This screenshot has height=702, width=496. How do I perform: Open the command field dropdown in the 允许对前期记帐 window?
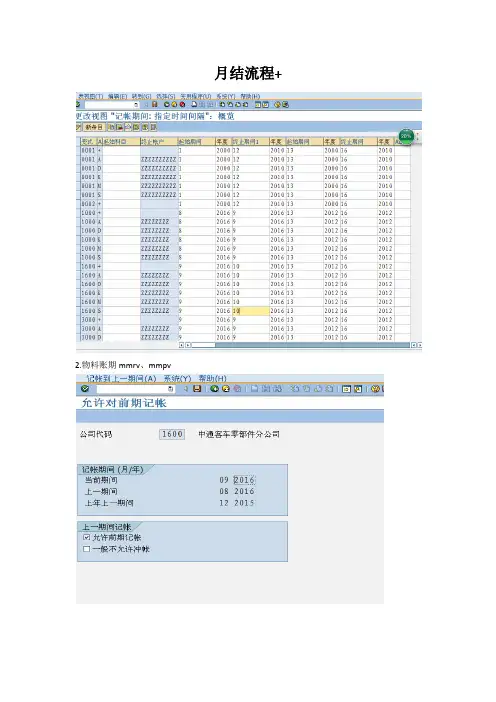coord(170,389)
